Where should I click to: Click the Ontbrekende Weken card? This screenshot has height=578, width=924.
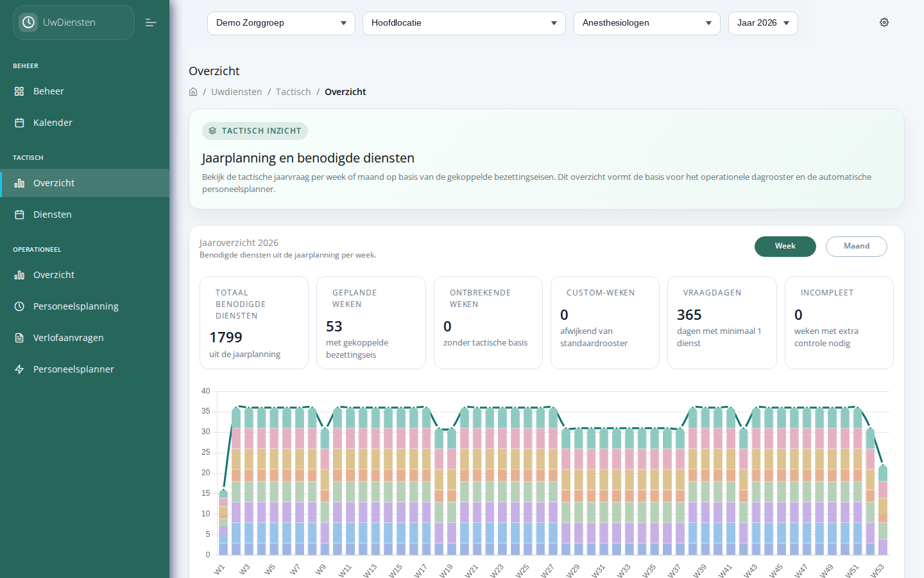click(x=488, y=323)
